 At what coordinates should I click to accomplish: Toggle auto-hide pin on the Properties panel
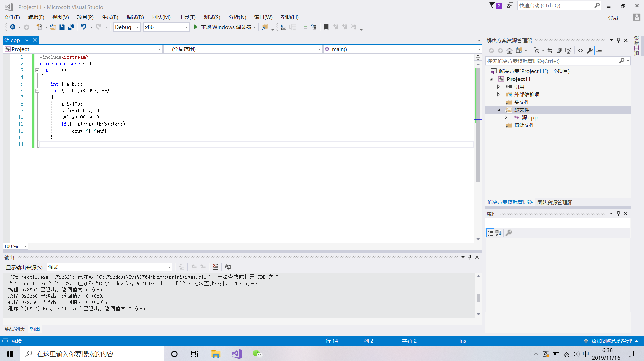click(x=618, y=214)
